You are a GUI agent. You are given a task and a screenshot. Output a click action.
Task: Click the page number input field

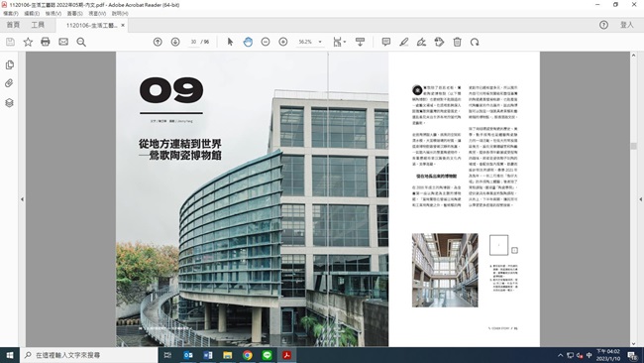[193, 42]
